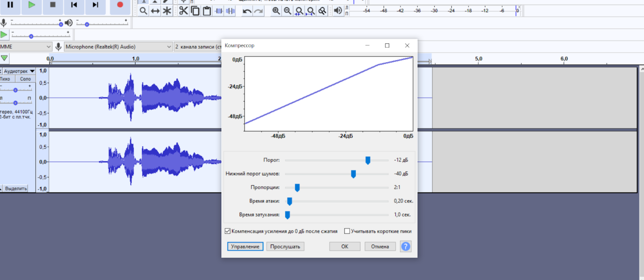The width and height of the screenshot is (644, 280).
Task: Confirm the compressor with OK
Action: [345, 246]
